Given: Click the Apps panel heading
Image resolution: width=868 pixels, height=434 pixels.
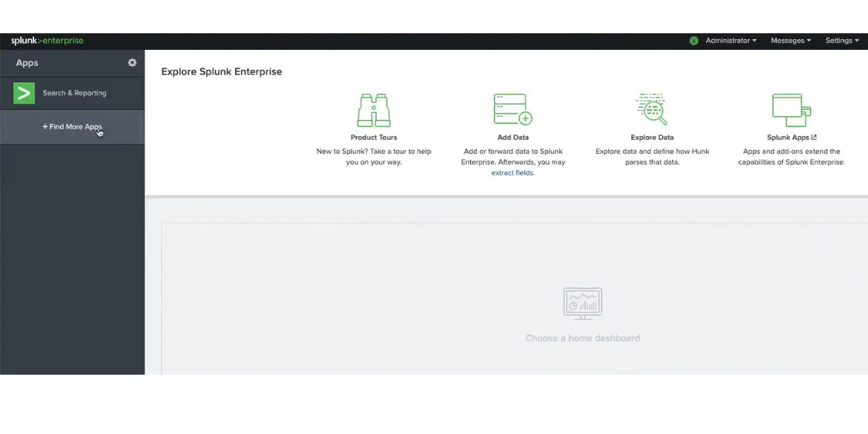Looking at the screenshot, I should click(x=27, y=63).
